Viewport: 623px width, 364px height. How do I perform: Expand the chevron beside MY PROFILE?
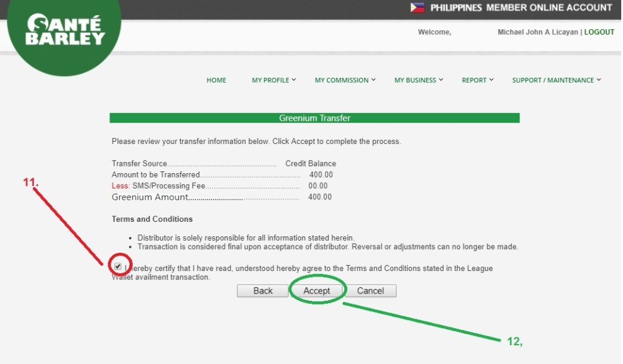[x=294, y=80]
